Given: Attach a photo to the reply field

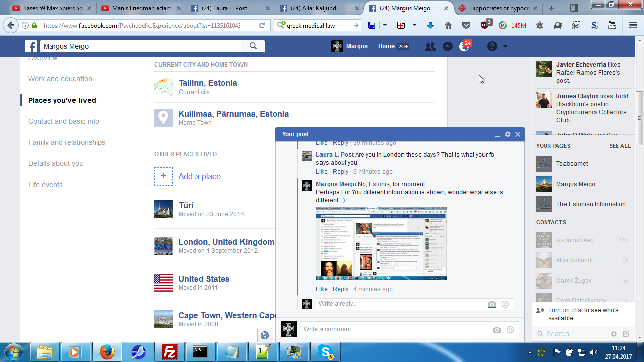Looking at the screenshot, I should point(492,304).
